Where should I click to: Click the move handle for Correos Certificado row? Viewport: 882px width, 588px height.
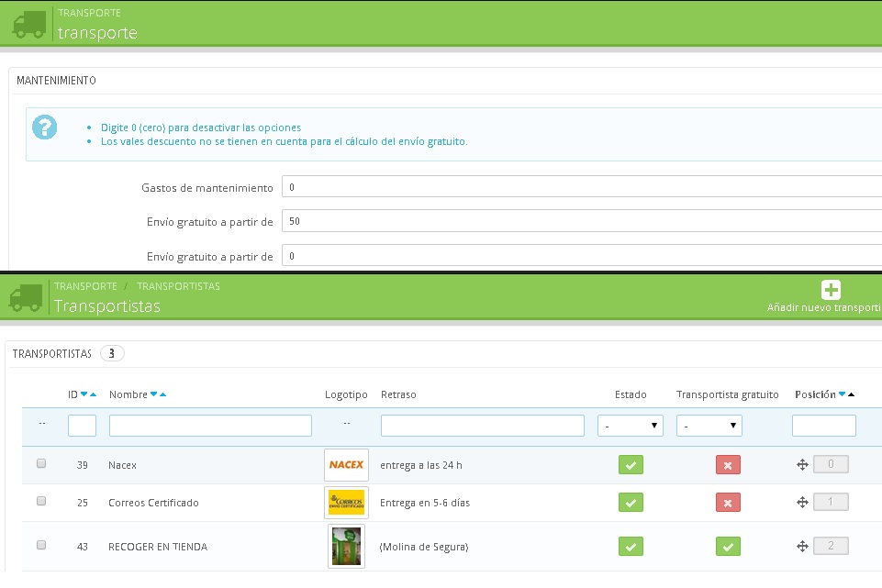coord(803,502)
